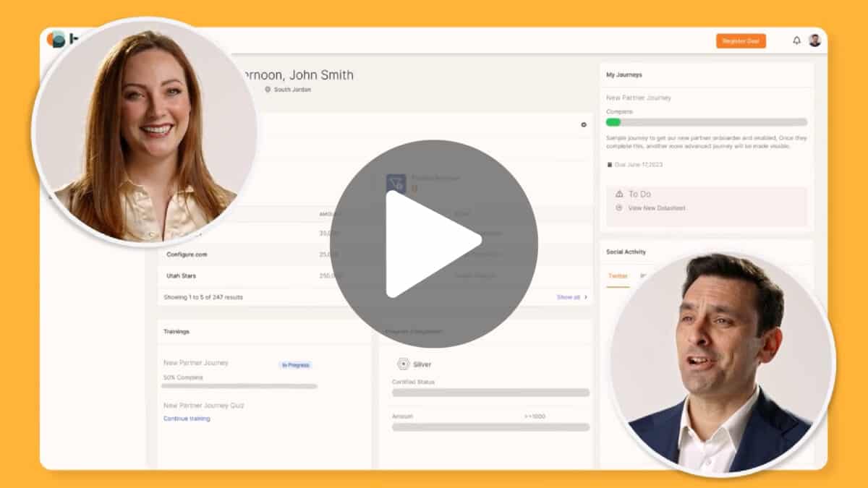Open notifications with the bell icon
Viewport: 868px width, 488px height.
click(x=796, y=40)
